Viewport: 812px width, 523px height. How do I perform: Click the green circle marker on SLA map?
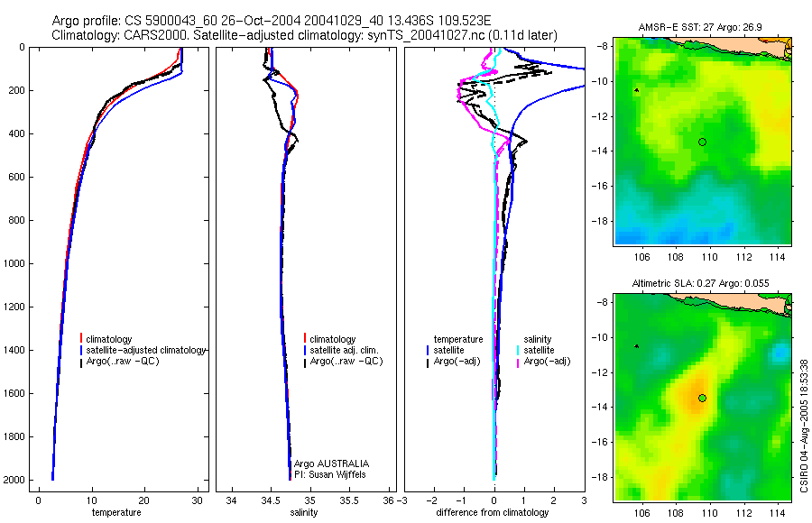click(702, 399)
